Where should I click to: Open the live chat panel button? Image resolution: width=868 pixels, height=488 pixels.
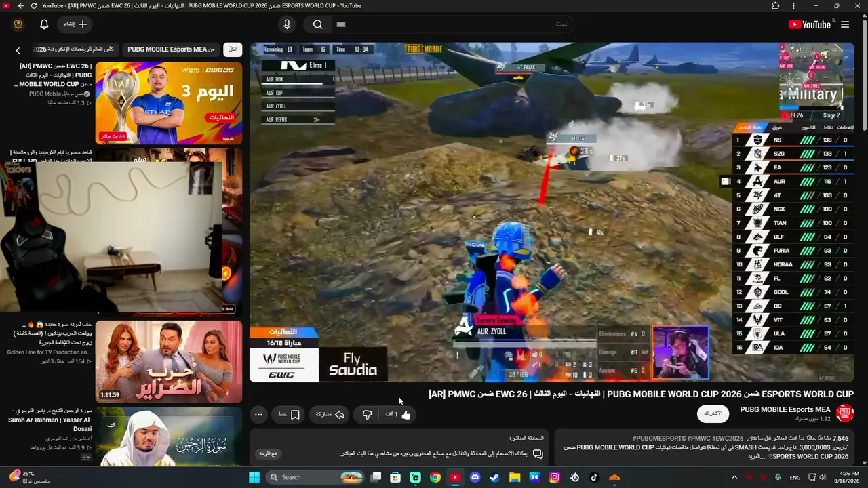(x=269, y=453)
